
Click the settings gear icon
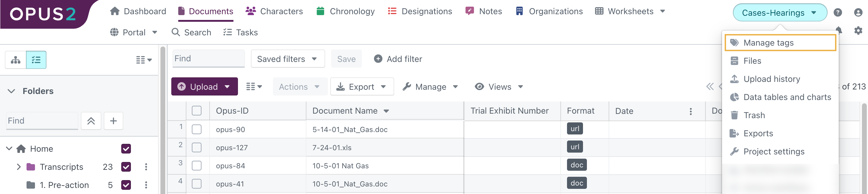tap(858, 31)
